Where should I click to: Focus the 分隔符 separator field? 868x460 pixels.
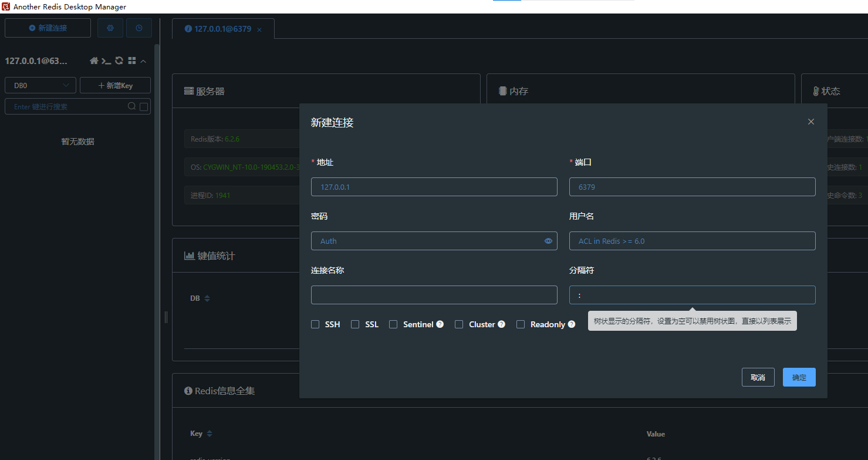[x=693, y=295]
